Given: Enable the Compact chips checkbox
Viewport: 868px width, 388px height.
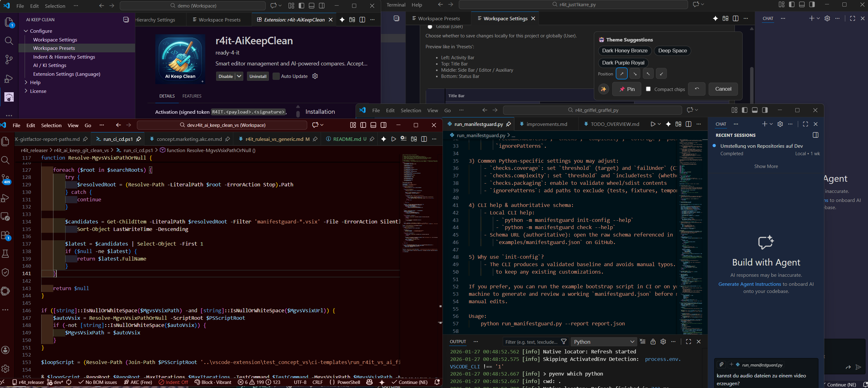Looking at the screenshot, I should point(648,89).
